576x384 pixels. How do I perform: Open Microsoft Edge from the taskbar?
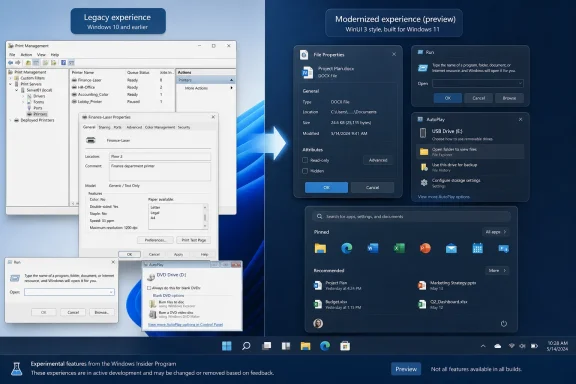[325, 346]
